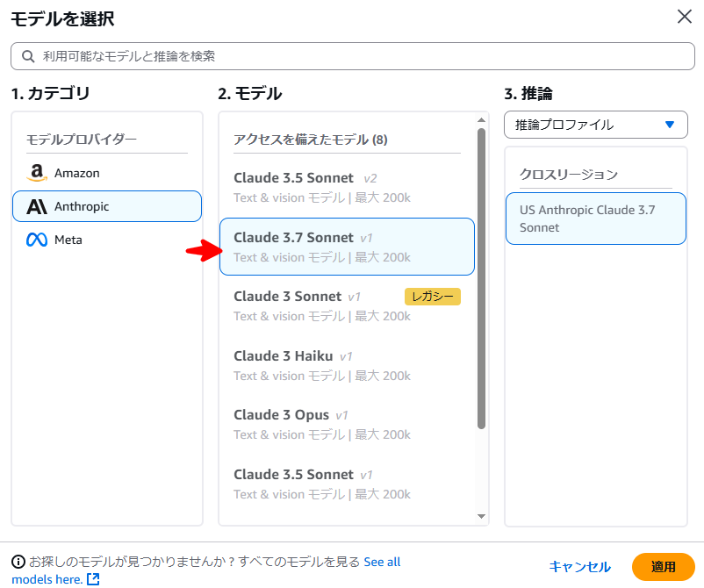704x588 pixels.
Task: Focus the model search input field
Action: 353,56
